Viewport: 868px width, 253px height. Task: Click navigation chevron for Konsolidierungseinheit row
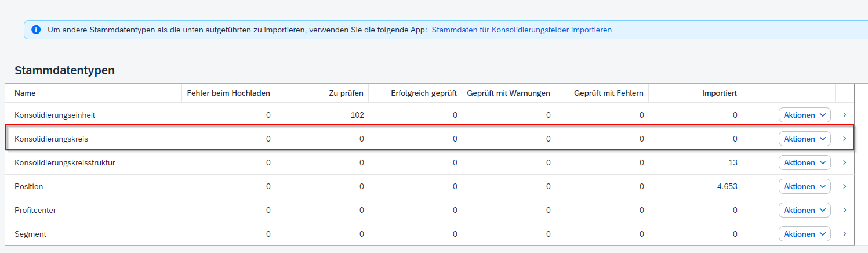coord(844,115)
